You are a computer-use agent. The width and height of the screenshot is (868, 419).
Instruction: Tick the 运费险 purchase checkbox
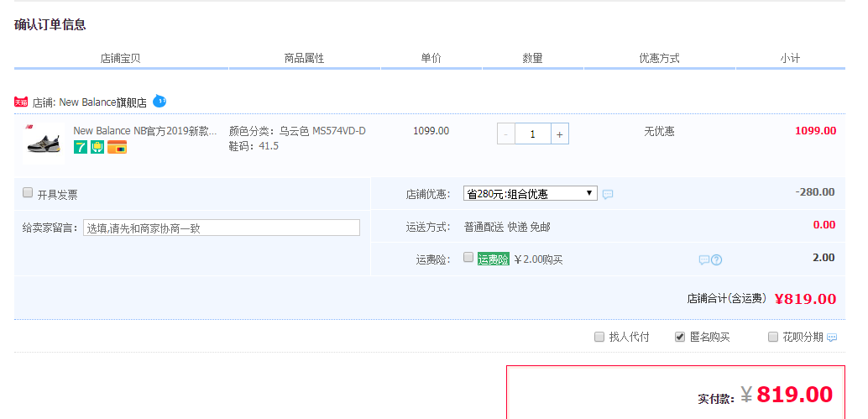(x=468, y=257)
